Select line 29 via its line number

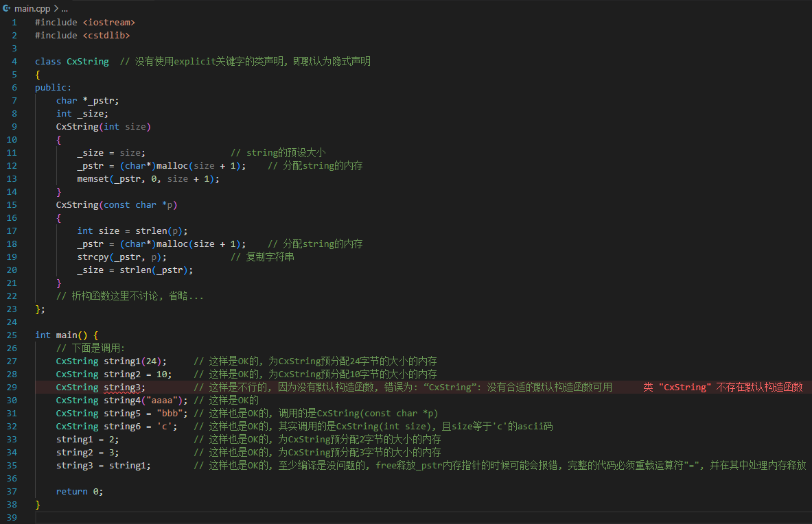12,387
